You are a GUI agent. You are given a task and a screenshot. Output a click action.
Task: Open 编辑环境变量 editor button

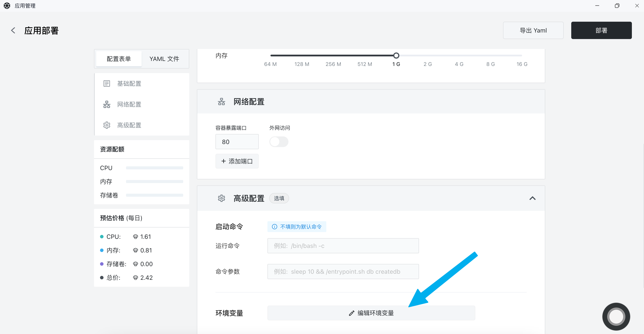point(371,313)
